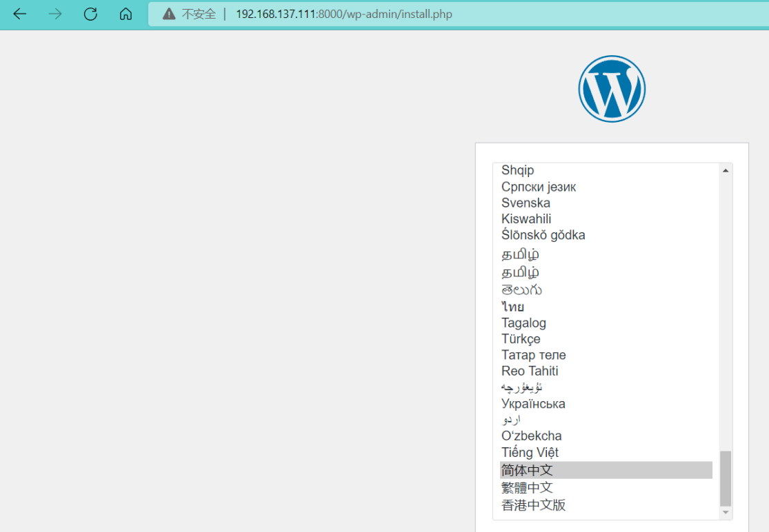769x532 pixels.
Task: Select 香港中文版 language option
Action: click(606, 505)
